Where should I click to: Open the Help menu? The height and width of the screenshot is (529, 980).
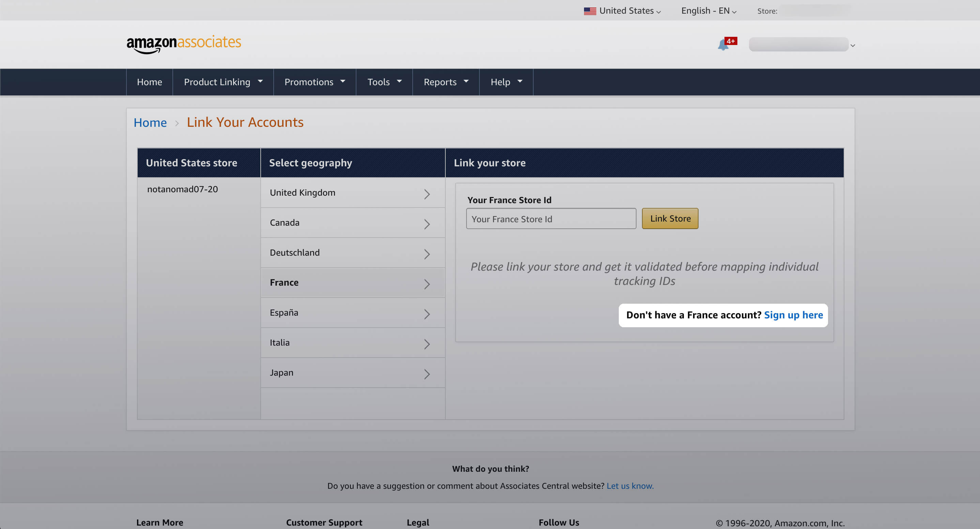(506, 82)
